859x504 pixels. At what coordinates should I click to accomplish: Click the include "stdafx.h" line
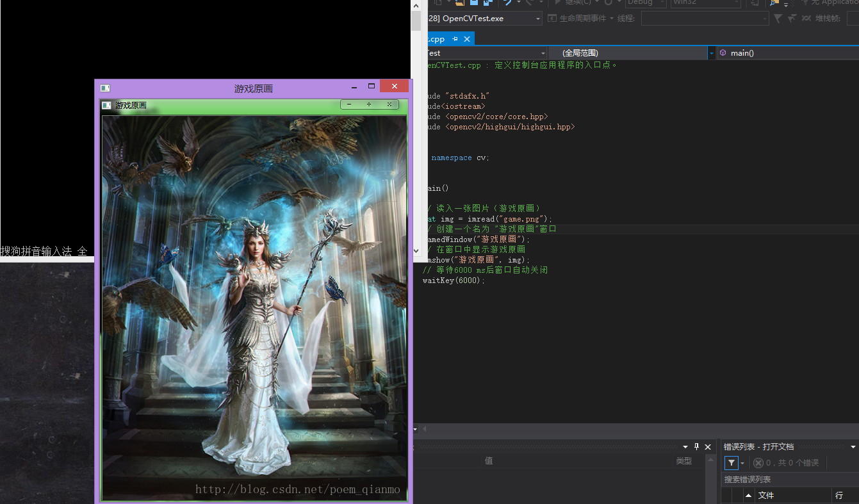click(x=457, y=96)
